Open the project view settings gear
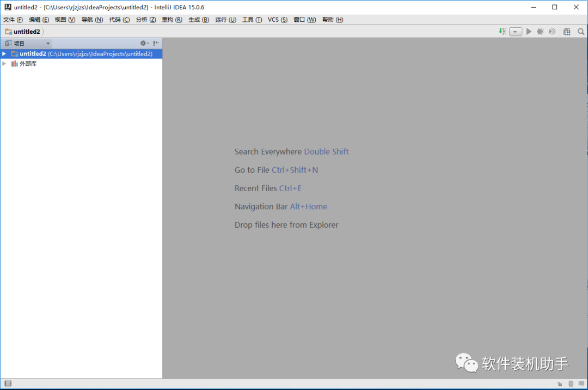Screen dimensions: 588x390 [144, 43]
